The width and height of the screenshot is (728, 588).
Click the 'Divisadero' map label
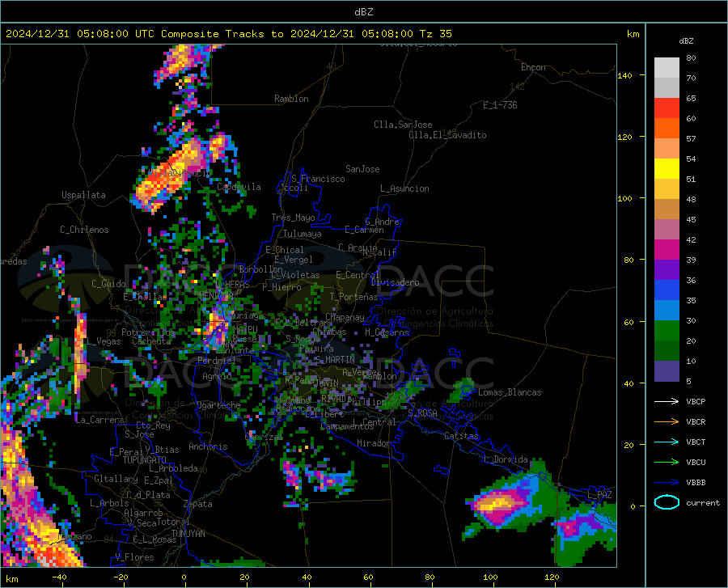(x=395, y=282)
